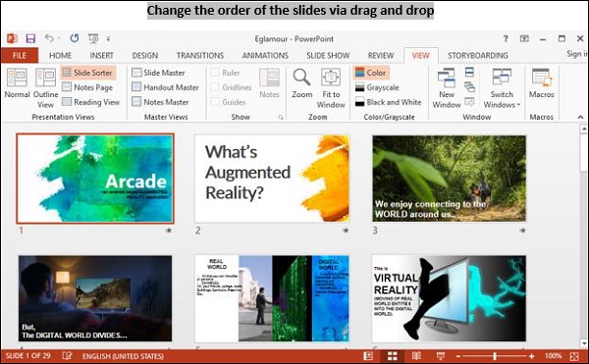Screen dimensions: 589x364
Task: Click the Move Split window icon
Action: pos(469,101)
